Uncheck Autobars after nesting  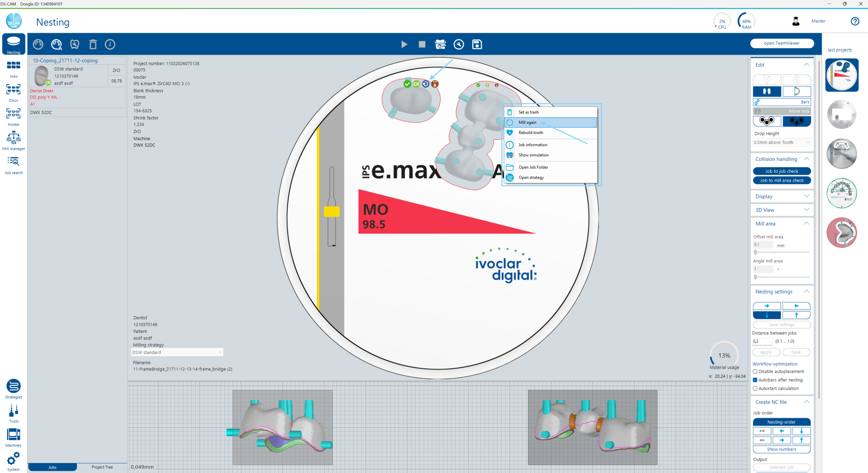[x=755, y=380]
